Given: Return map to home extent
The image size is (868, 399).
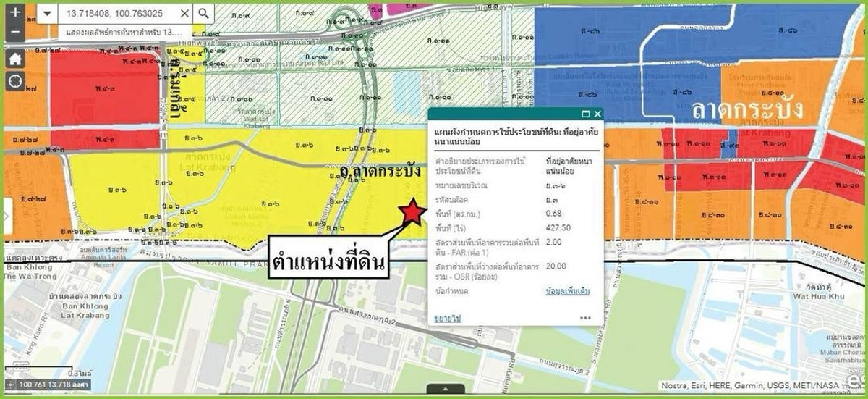Looking at the screenshot, I should [x=14, y=59].
